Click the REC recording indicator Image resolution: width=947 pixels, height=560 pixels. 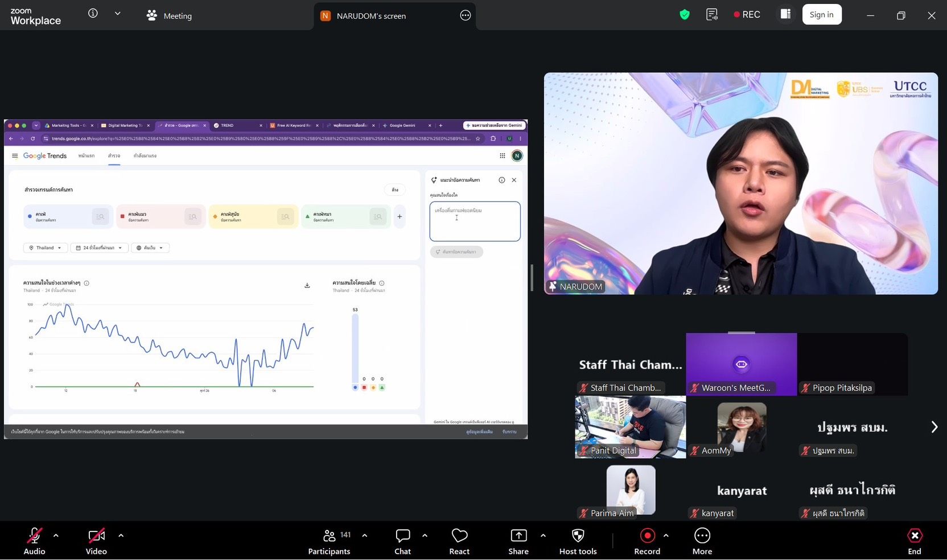747,15
